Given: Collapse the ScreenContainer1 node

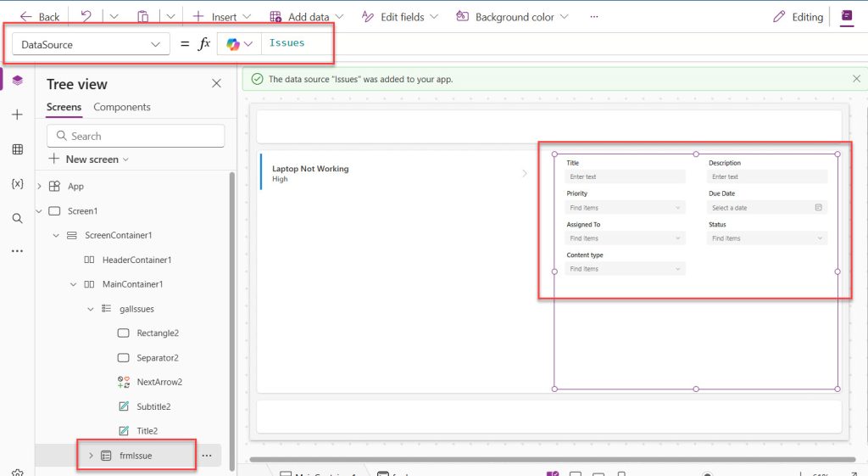Looking at the screenshot, I should click(56, 236).
